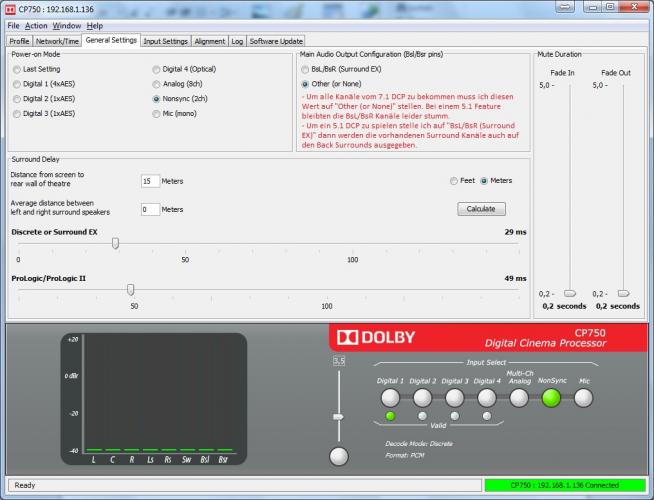This screenshot has width=654, height=500.
Task: Select Digital 4 (Optical) power-on mode
Action: pyautogui.click(x=156, y=69)
